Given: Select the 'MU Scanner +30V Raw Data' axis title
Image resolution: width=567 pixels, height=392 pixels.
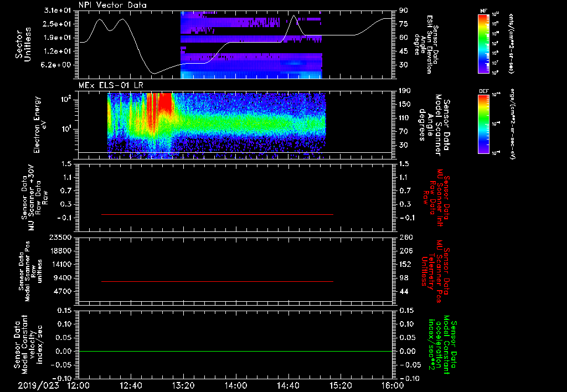Looking at the screenshot, I should (x=34, y=198).
